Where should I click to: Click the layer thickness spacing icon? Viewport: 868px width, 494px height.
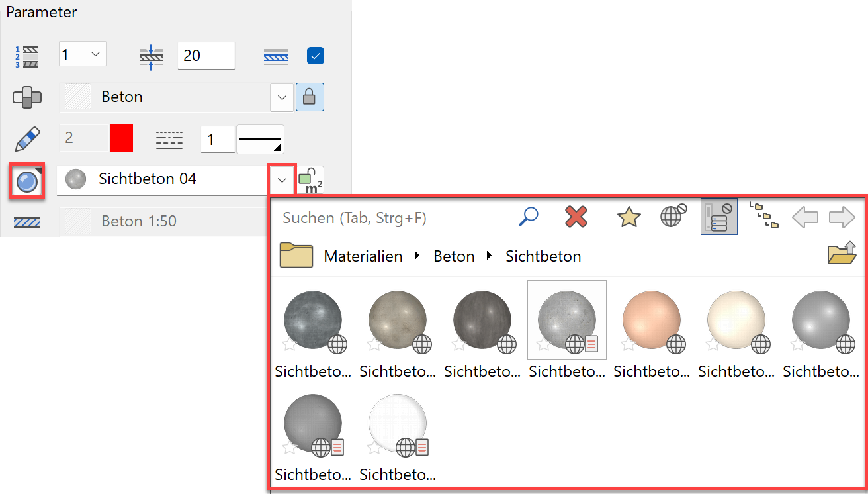click(x=151, y=56)
